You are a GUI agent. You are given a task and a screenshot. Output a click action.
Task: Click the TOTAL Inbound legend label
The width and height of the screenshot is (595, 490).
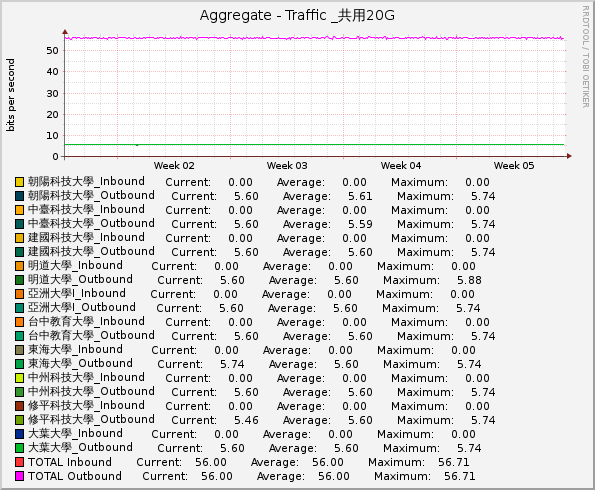tap(70, 462)
